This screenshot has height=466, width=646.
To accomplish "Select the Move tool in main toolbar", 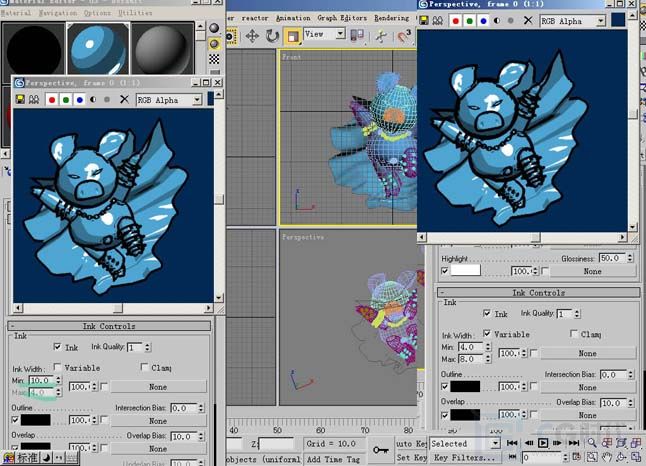I will click(x=252, y=36).
